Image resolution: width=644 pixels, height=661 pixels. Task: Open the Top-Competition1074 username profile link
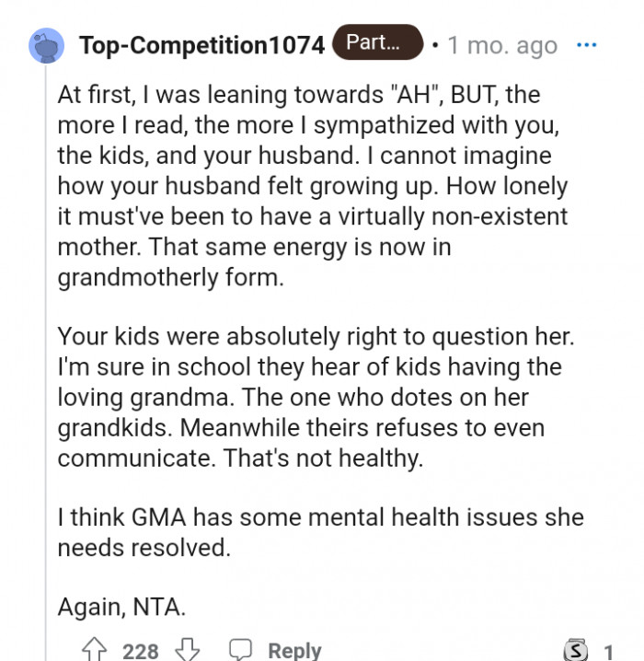tap(201, 45)
